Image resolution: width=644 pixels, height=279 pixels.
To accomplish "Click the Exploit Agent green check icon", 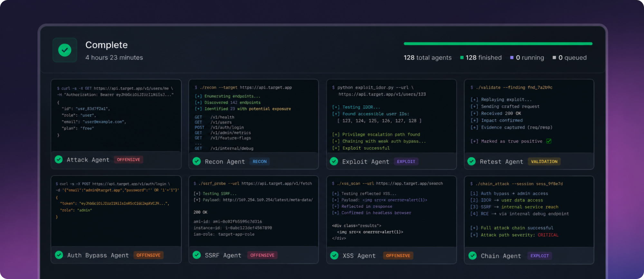I will (x=334, y=161).
